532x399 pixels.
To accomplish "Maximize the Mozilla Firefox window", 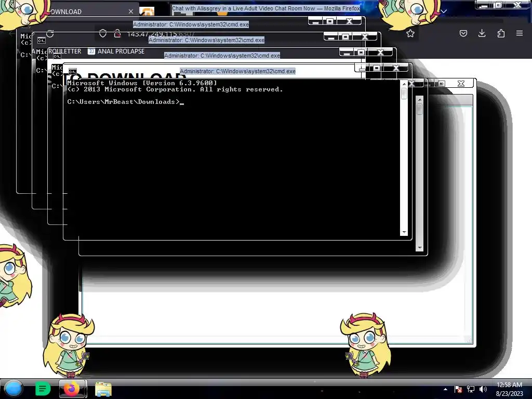I will [498, 5].
